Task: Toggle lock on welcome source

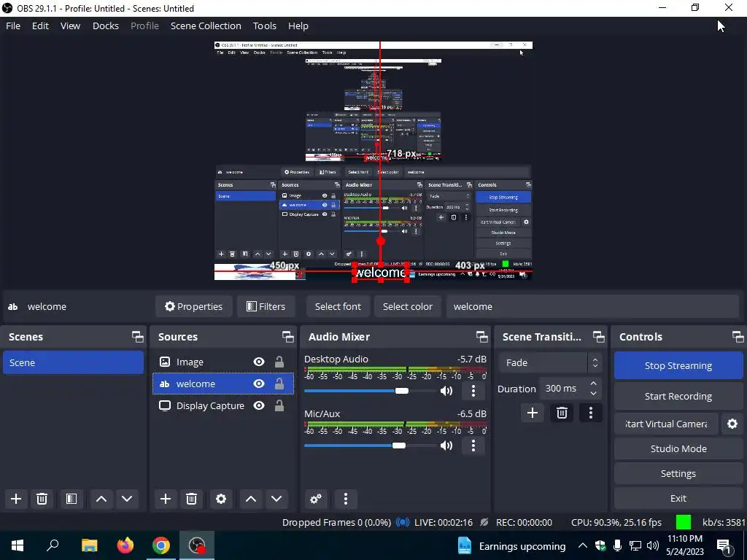Action: click(x=279, y=384)
